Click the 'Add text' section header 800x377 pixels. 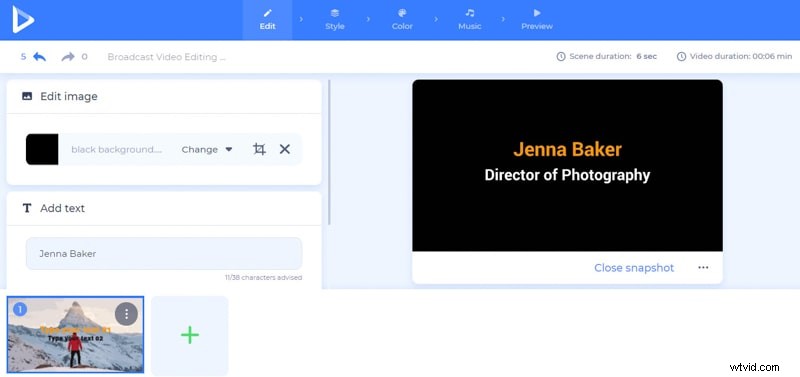[164, 208]
